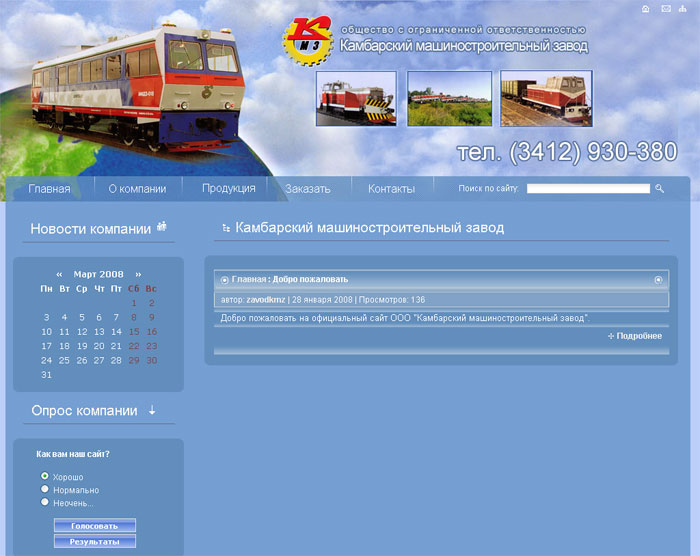Click the Март 2008 calendar title
700x556 pixels.
coord(99,274)
